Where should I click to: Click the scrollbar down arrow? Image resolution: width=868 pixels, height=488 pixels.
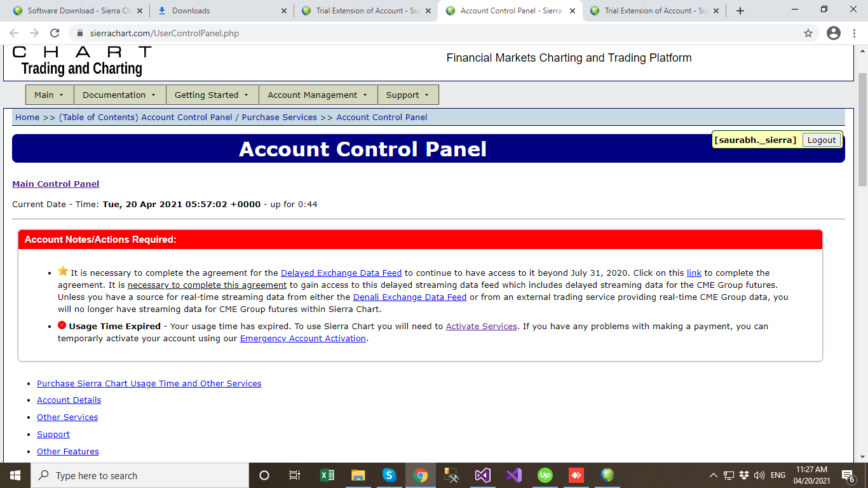(862, 457)
